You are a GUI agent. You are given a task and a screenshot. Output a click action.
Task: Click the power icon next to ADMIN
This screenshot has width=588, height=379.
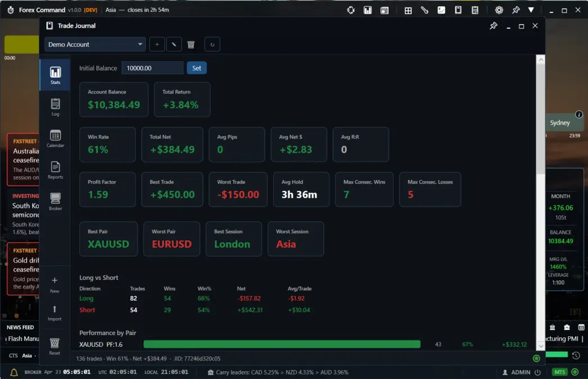click(x=538, y=372)
